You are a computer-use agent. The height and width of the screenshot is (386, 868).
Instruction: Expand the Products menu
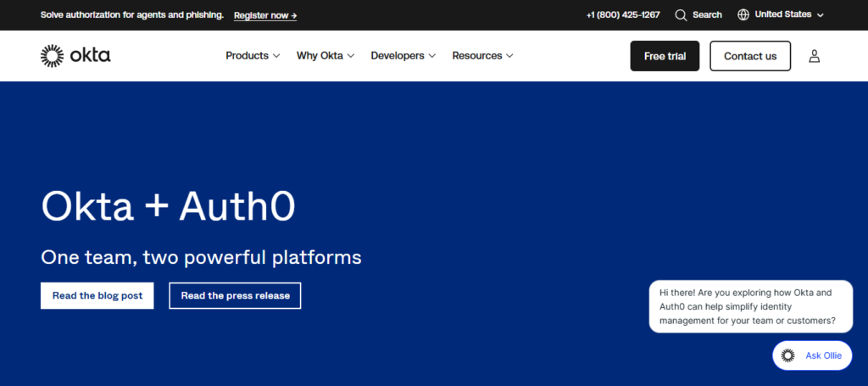click(x=253, y=56)
